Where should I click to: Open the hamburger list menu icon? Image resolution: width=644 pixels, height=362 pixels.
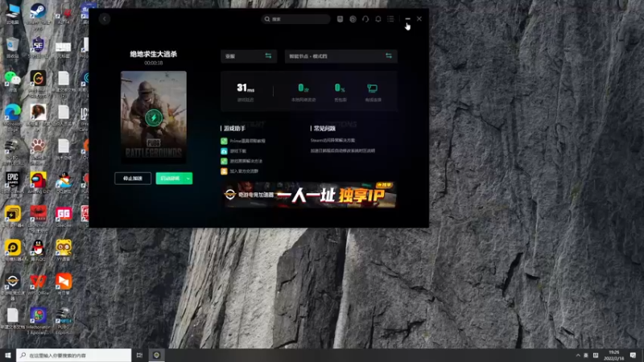point(390,19)
